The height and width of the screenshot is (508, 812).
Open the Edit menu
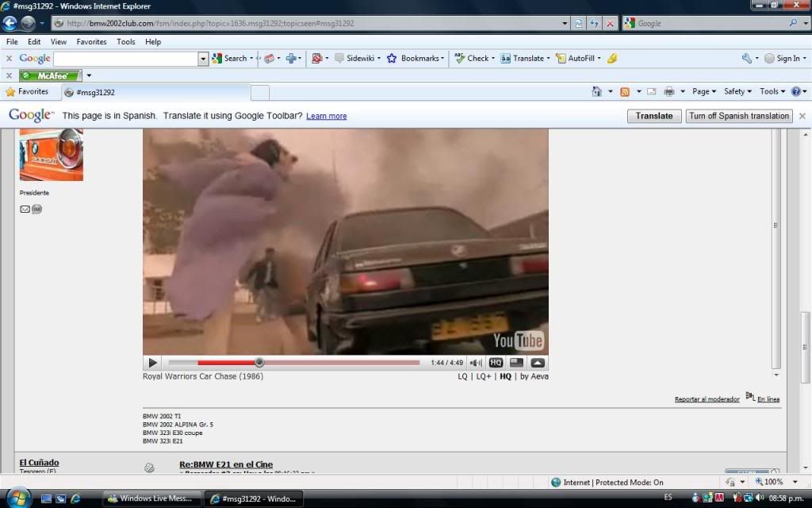34,41
